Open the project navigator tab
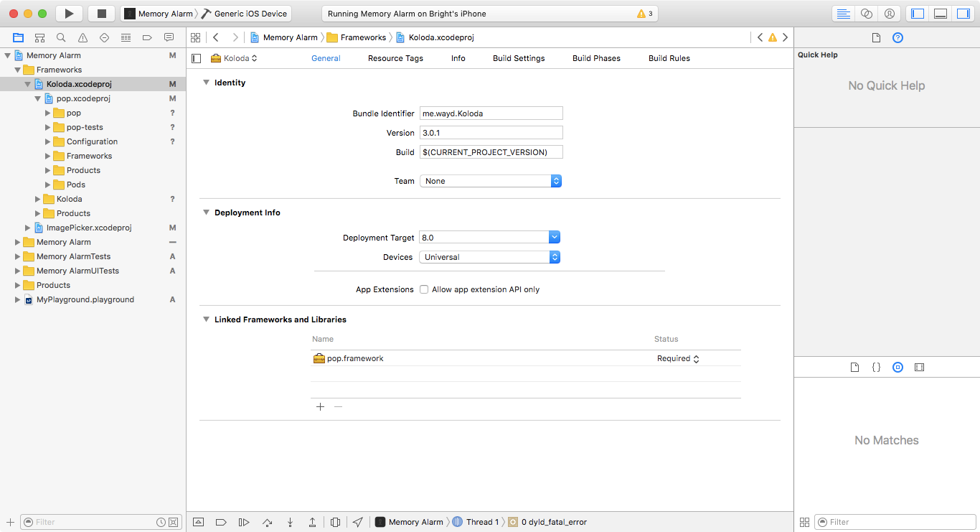Screen dimensions: 980x532 pyautogui.click(x=18, y=37)
